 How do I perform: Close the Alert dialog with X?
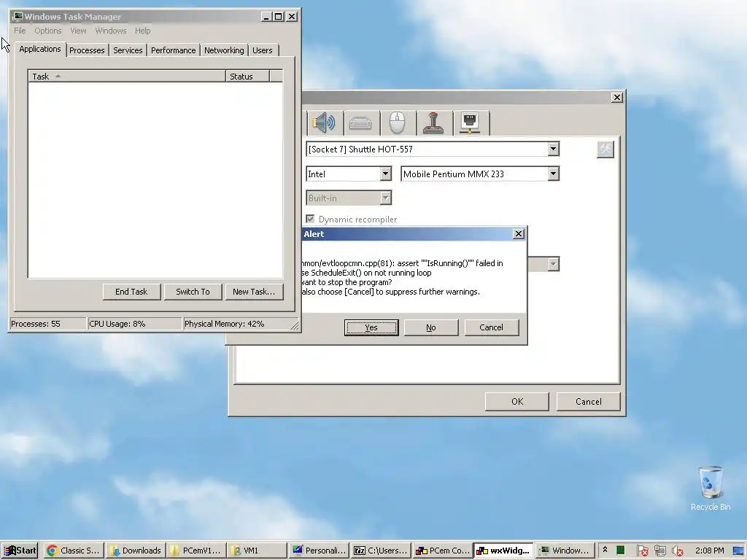(519, 234)
